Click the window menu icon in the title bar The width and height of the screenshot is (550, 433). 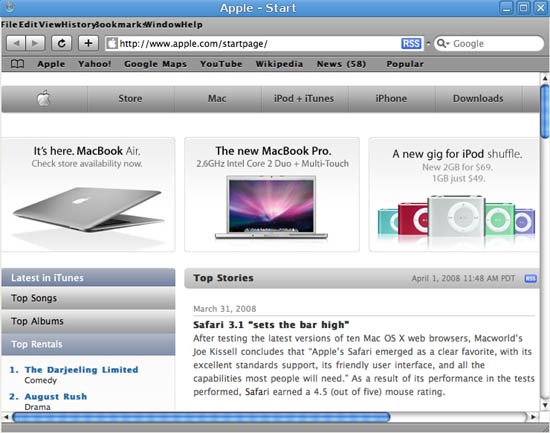click(9, 7)
